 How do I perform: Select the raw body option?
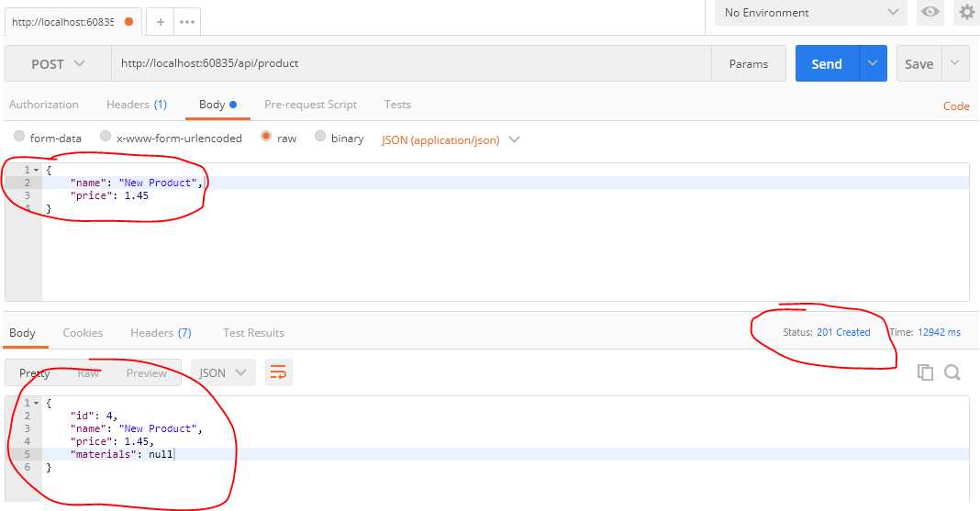coord(266,136)
